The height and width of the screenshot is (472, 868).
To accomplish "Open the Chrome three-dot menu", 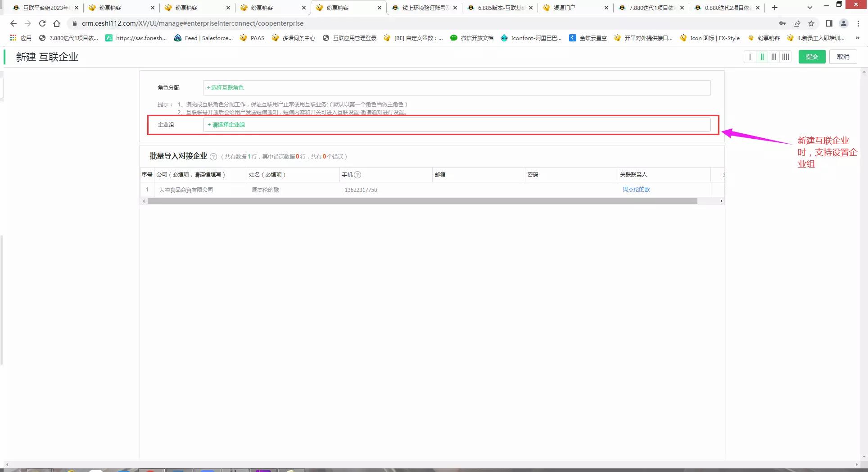I will 859,23.
